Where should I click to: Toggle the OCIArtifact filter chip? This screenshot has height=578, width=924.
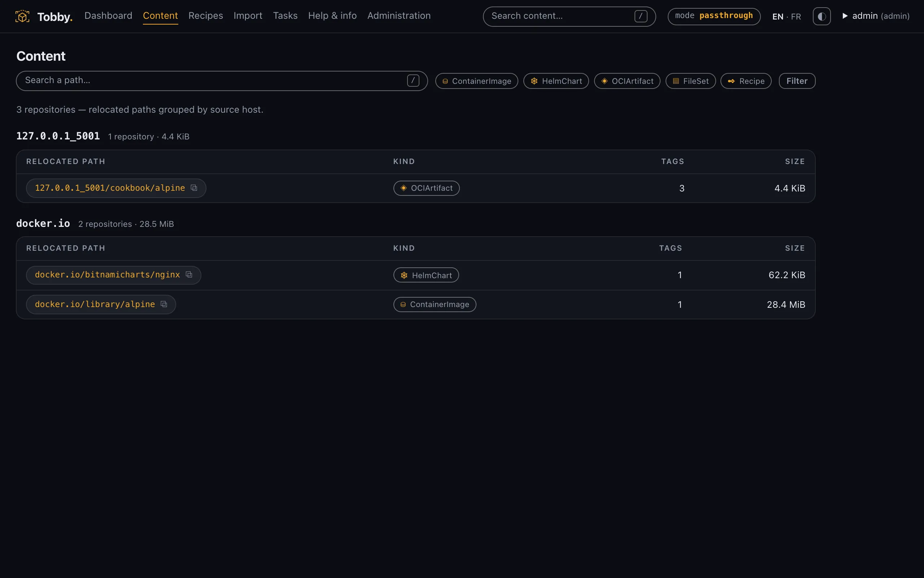[x=627, y=81]
